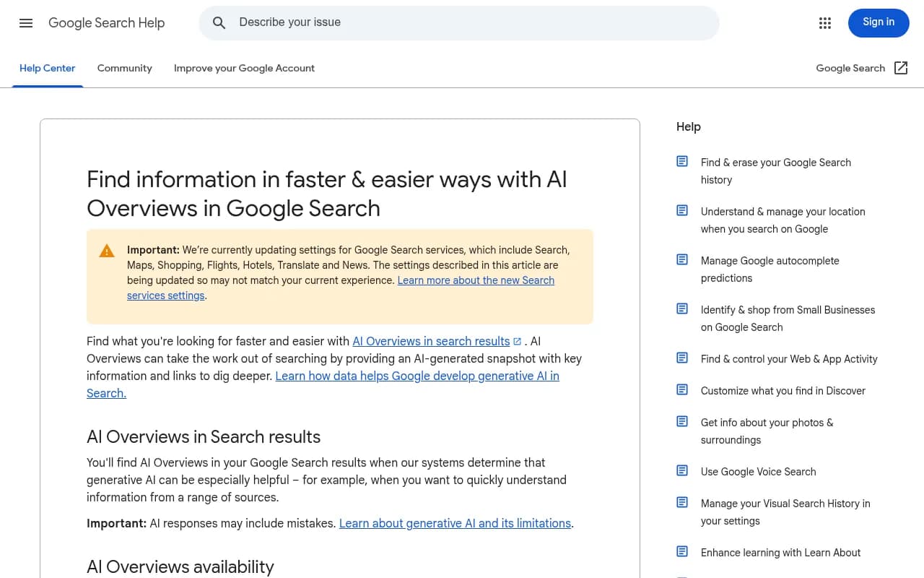The image size is (924, 578).
Task: Open Learn more about new Search services settings
Action: (341, 288)
